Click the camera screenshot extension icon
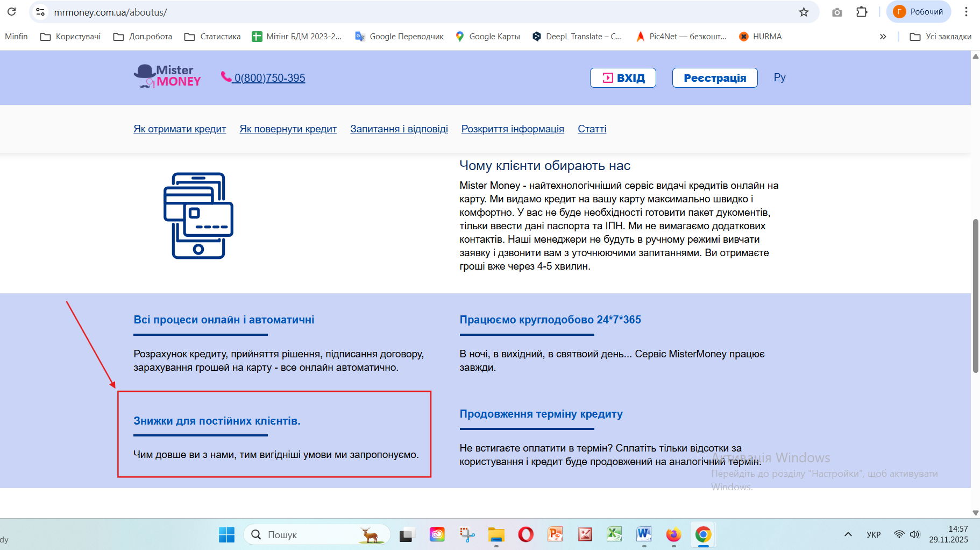This screenshot has height=550, width=980. click(837, 12)
